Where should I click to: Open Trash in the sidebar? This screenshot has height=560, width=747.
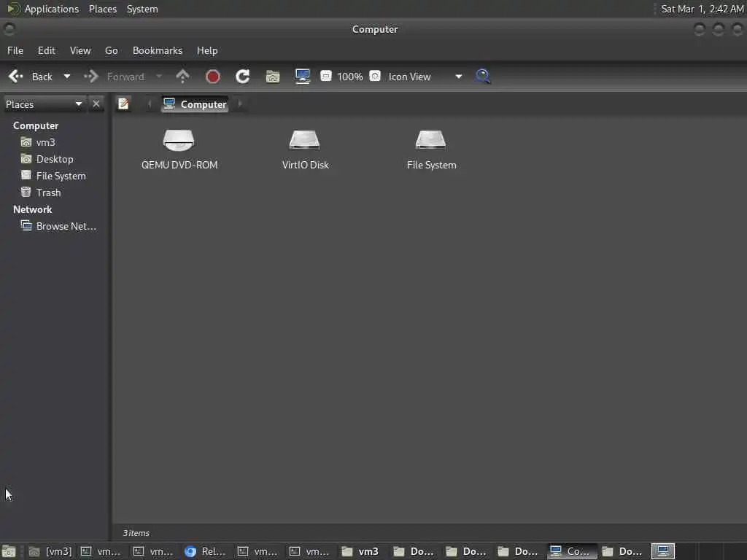[48, 192]
